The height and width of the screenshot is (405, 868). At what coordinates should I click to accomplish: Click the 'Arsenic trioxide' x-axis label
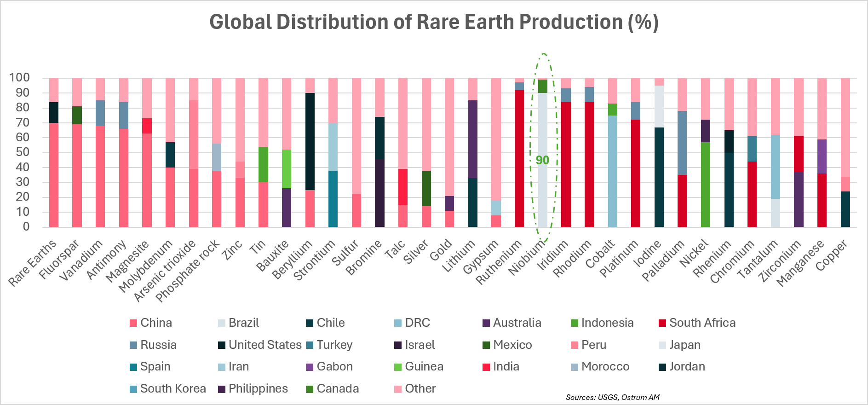tap(166, 271)
